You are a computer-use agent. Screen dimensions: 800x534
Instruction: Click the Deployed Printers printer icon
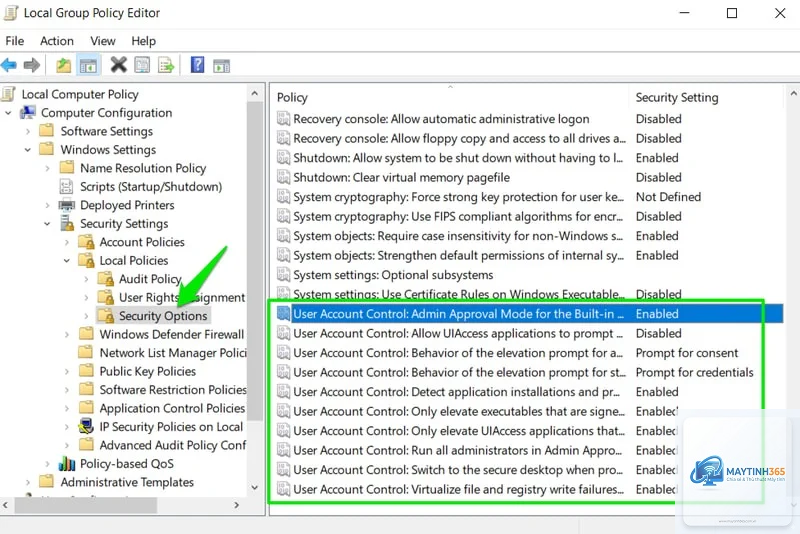[x=67, y=205]
